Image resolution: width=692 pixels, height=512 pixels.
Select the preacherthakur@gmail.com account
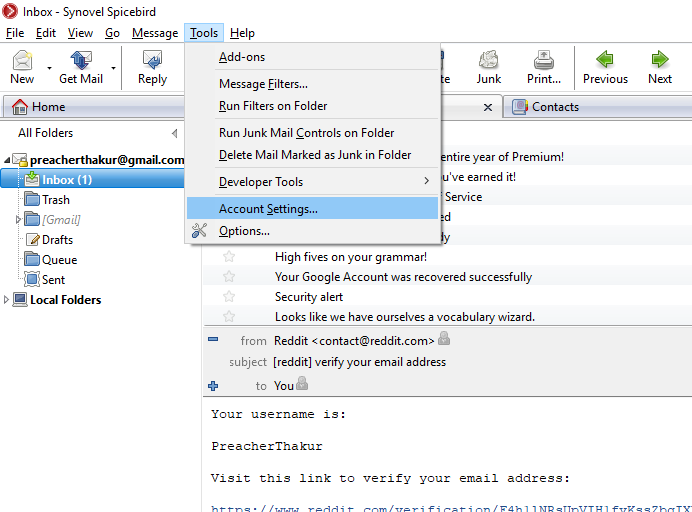pyautogui.click(x=107, y=160)
